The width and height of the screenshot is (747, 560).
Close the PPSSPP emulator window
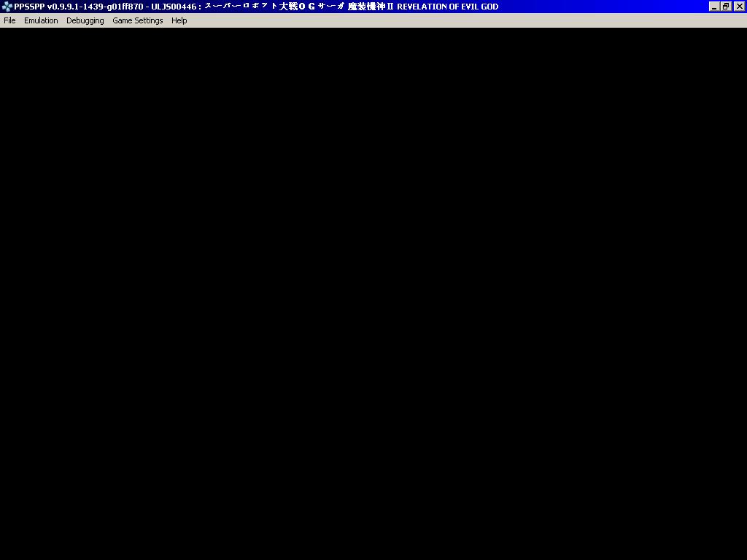(739, 7)
